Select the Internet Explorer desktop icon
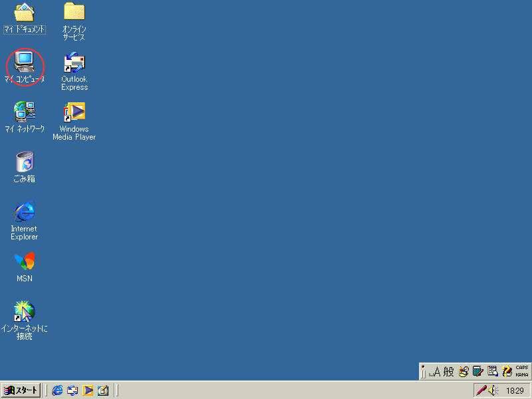This screenshot has height=399, width=532. pyautogui.click(x=25, y=221)
